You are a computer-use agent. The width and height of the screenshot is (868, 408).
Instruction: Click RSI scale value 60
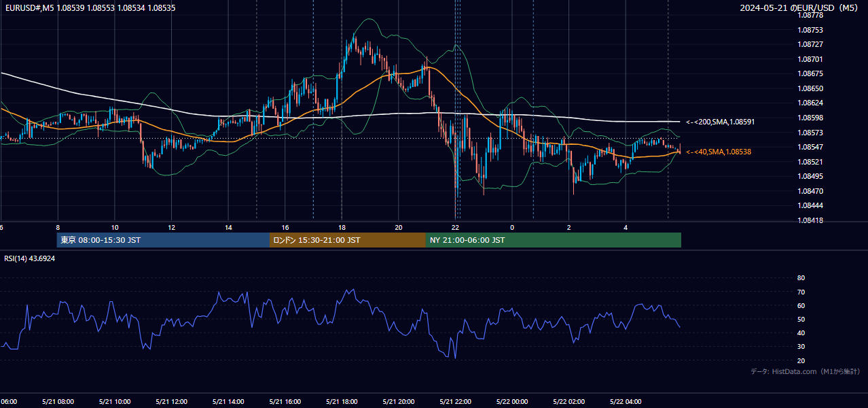(801, 305)
